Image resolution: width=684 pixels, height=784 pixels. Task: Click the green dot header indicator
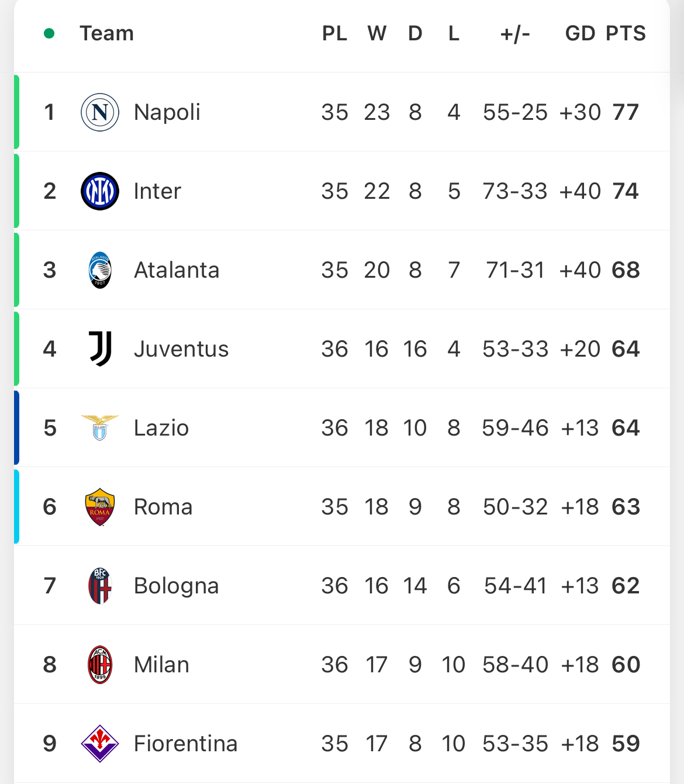pyautogui.click(x=49, y=33)
